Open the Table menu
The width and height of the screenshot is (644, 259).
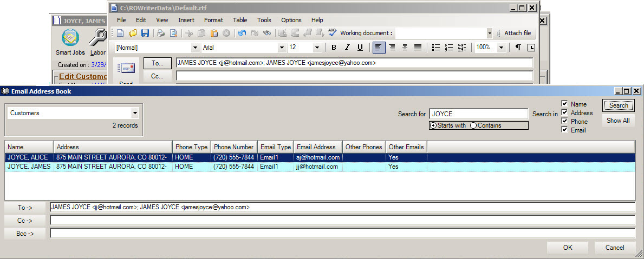(x=240, y=20)
